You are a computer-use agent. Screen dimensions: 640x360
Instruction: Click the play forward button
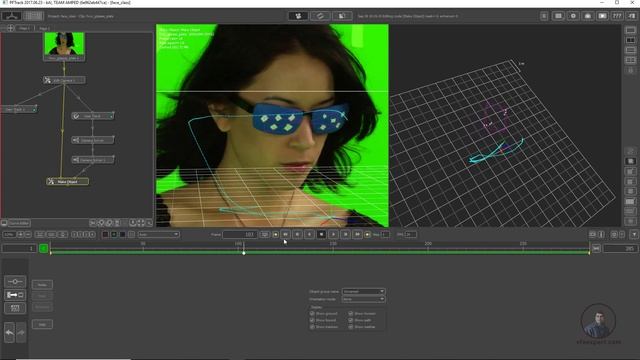(x=333, y=234)
